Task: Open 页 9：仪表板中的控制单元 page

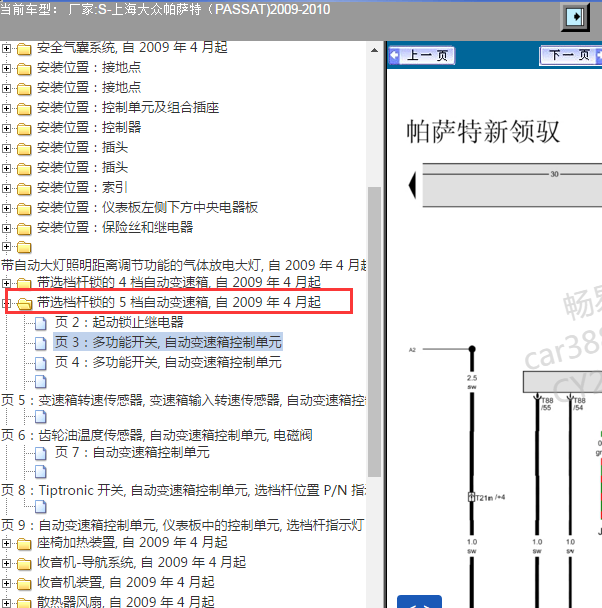Action: click(182, 525)
